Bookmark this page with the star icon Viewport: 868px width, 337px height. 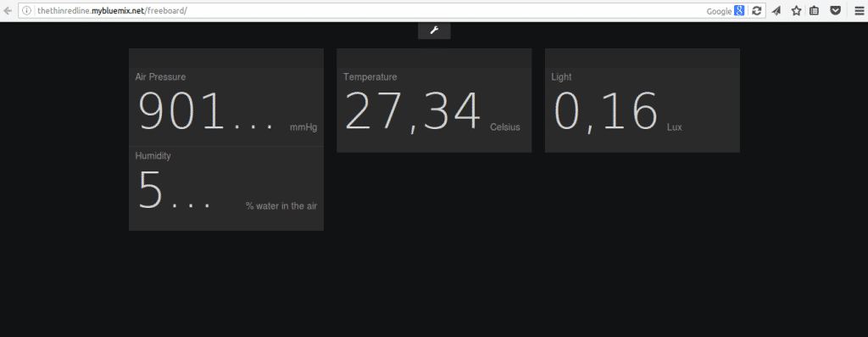coord(796,10)
